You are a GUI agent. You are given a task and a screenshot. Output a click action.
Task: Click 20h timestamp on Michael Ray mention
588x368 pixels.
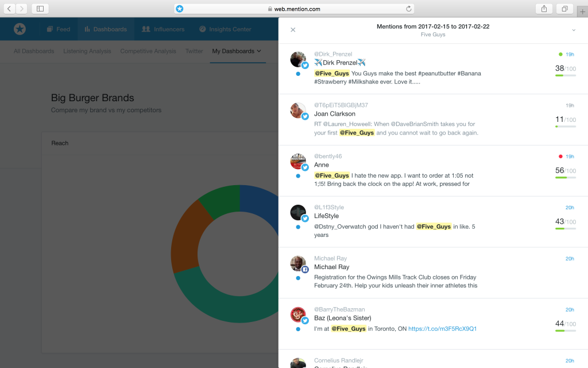[570, 259]
